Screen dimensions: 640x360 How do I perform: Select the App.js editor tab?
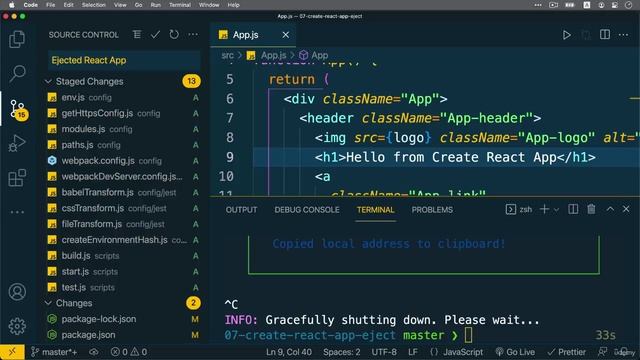(x=253, y=35)
